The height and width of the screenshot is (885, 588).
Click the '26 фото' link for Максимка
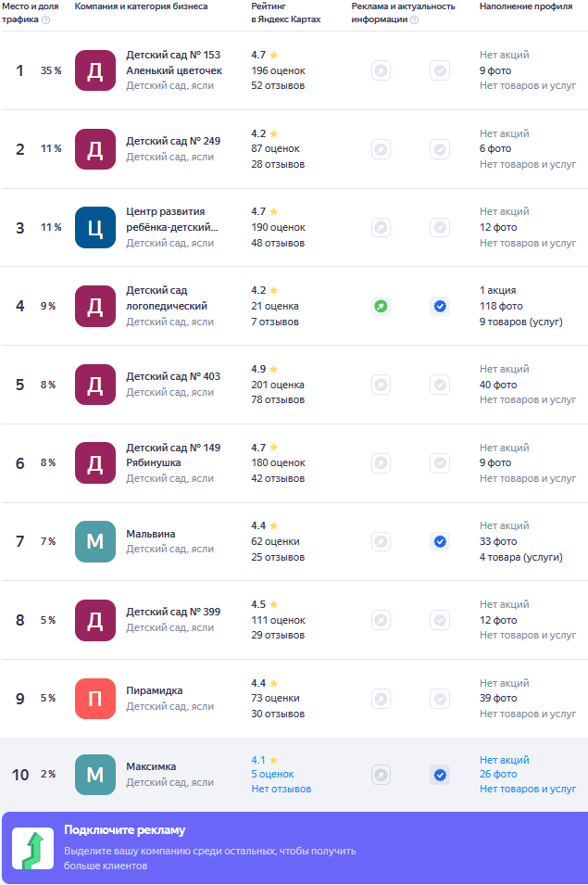pyautogui.click(x=498, y=775)
